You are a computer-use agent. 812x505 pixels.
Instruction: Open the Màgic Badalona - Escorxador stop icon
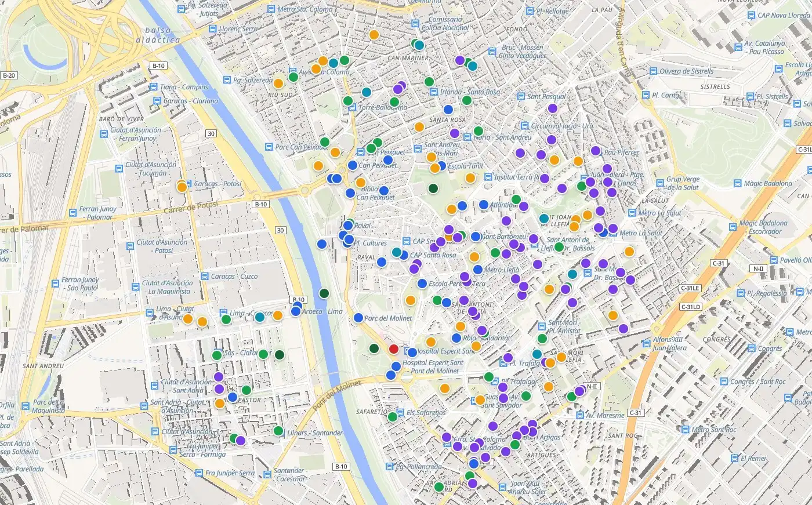[x=732, y=227]
